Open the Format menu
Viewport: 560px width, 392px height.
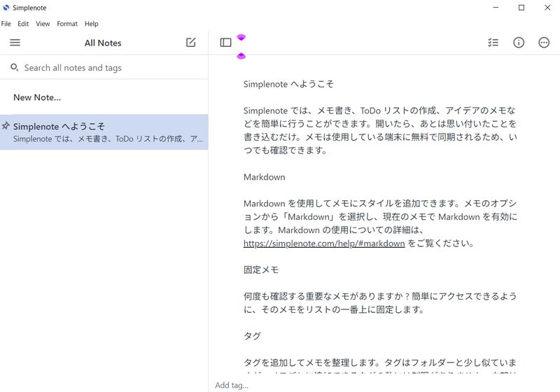point(67,24)
